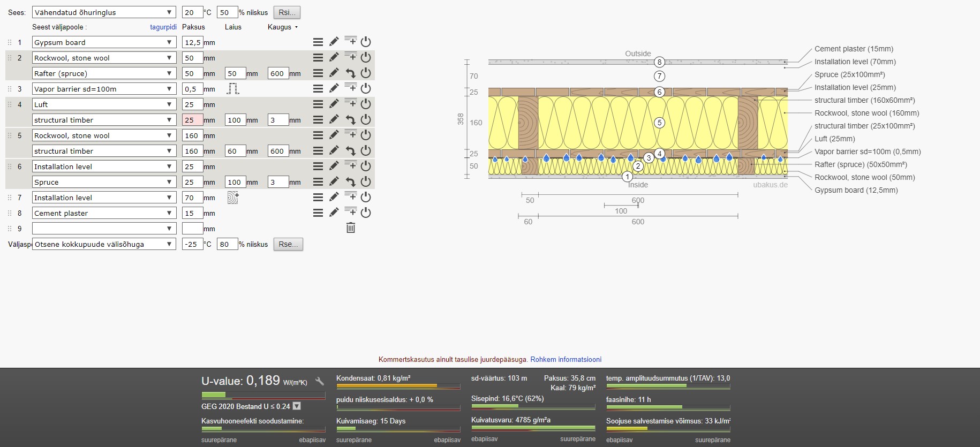Screen dimensions: 980x447
Task: Toggle power icon for Cement plaster layer
Action: coord(366,213)
